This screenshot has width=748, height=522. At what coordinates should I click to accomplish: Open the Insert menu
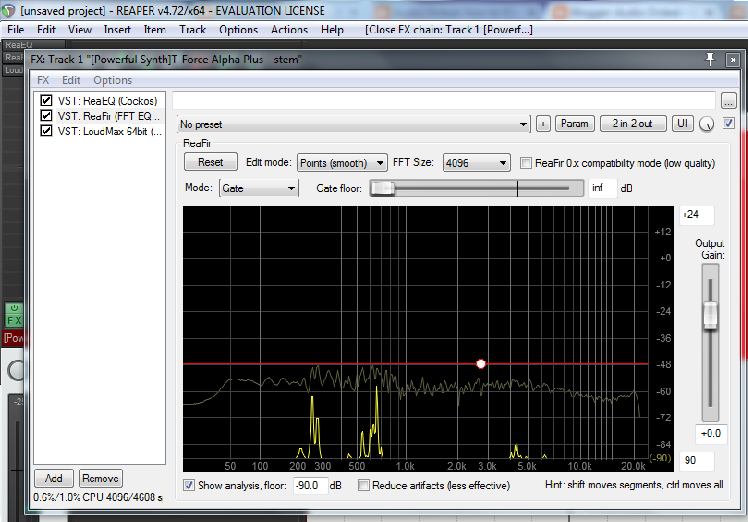coord(117,30)
